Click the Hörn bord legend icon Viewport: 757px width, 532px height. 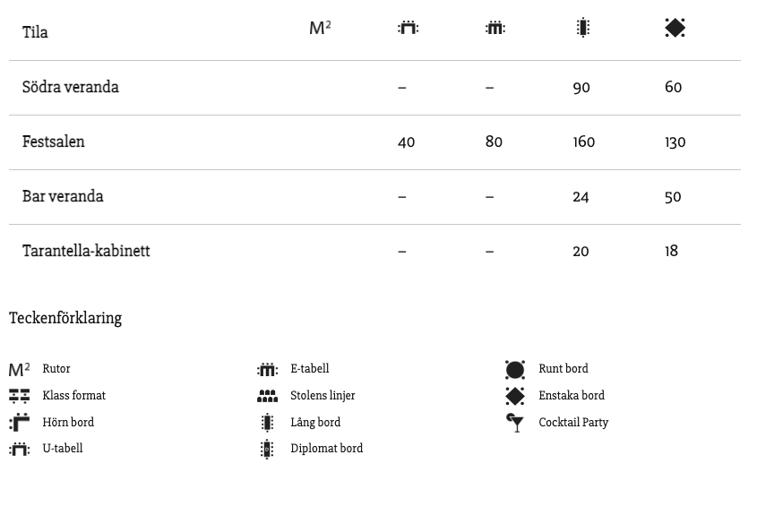point(20,423)
